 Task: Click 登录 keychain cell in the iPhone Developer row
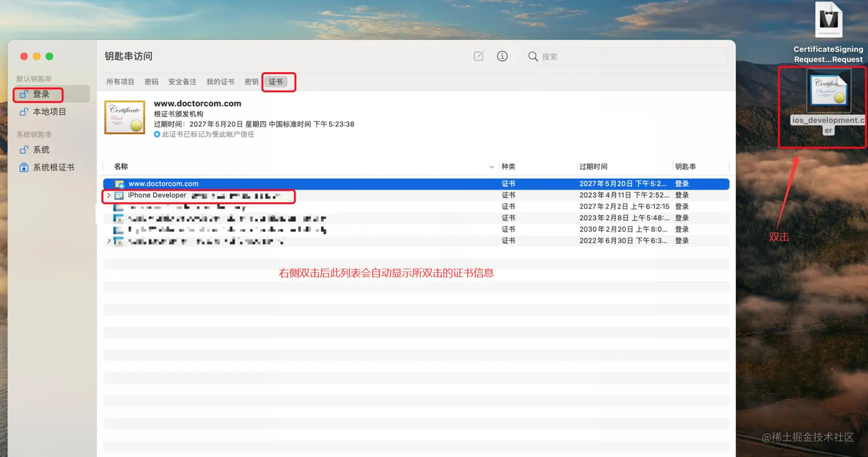(681, 195)
